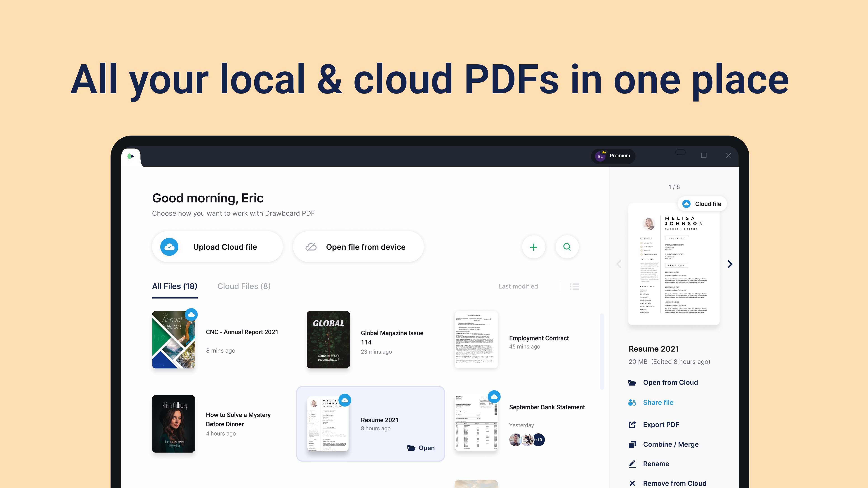
Task: Open the Combine / Merge tool
Action: point(671,444)
